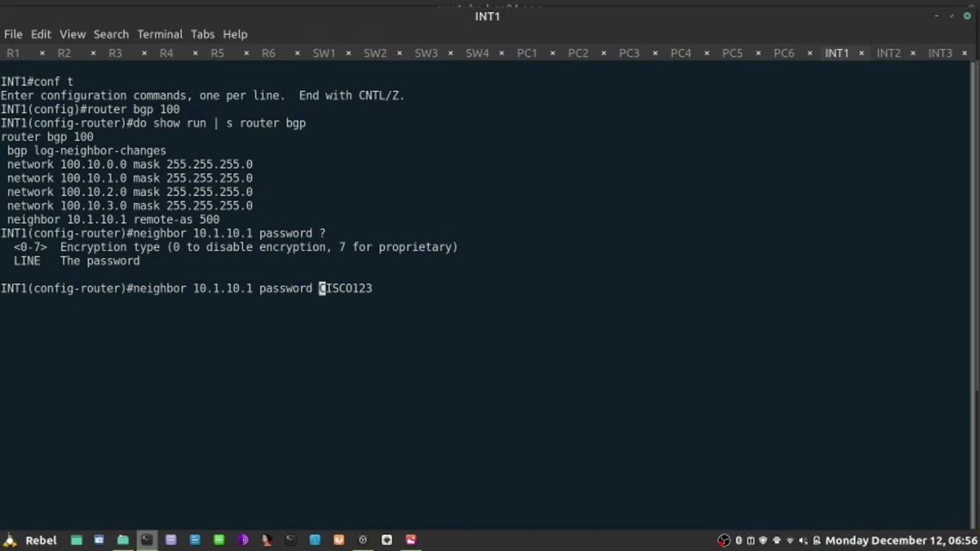980x551 pixels.
Task: Click the volume speaker tray icon
Action: (804, 540)
